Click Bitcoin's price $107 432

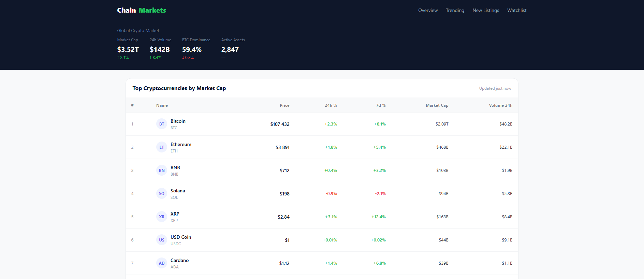point(280,124)
